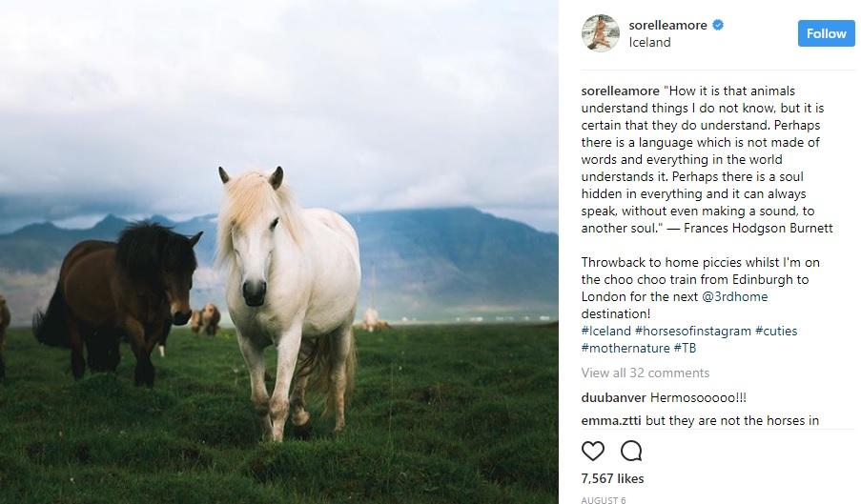Open the #TB hashtag
861x504 pixels.
[685, 348]
